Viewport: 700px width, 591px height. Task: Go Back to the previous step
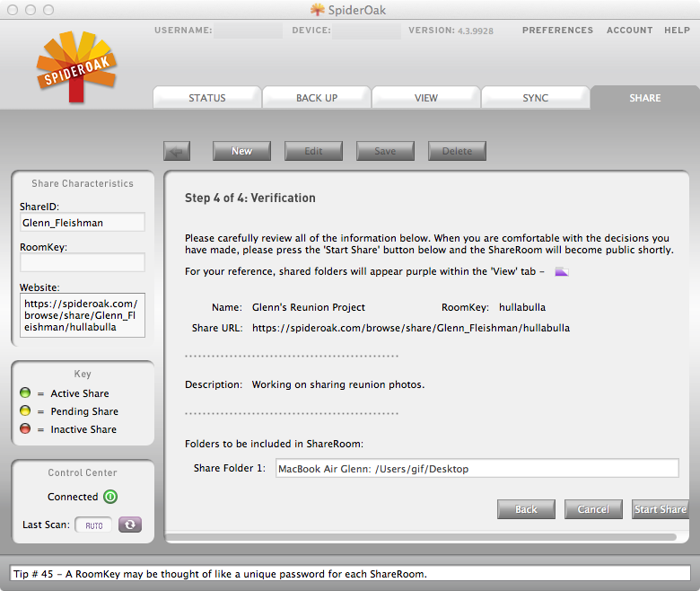(526, 509)
